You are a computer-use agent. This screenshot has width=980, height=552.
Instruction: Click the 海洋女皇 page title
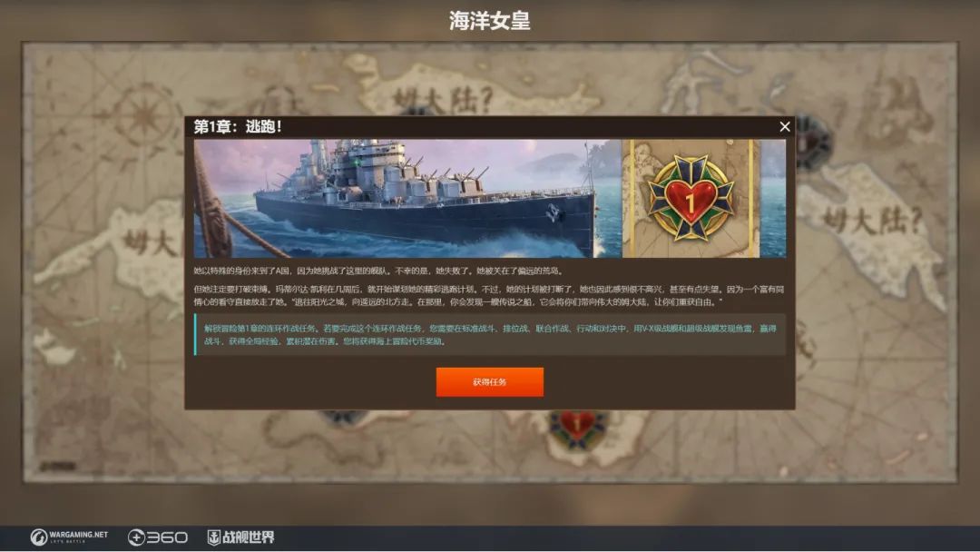[x=489, y=21]
